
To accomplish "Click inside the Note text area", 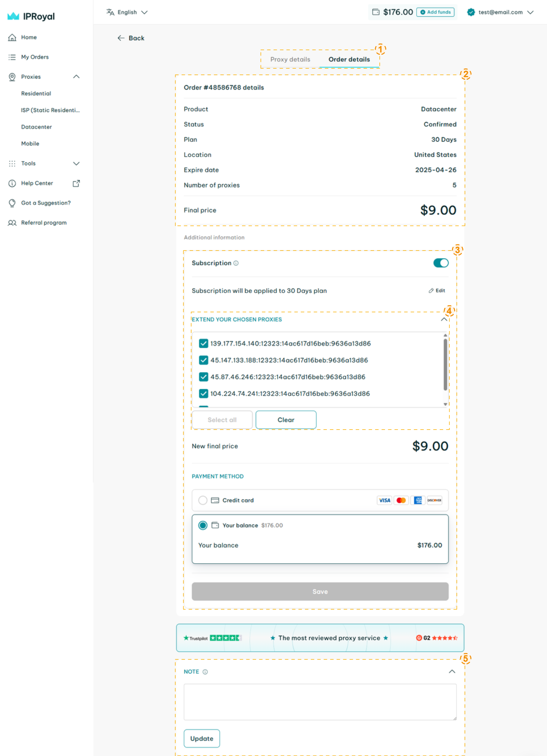I will [320, 702].
